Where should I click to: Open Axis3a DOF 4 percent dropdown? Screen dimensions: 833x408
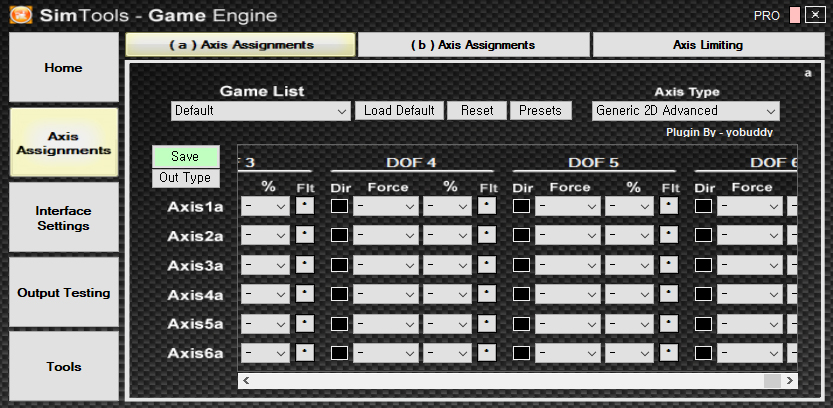pos(447,265)
